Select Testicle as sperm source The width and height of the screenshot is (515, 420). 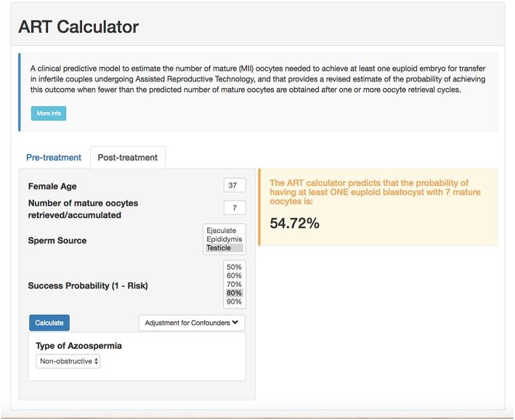pyautogui.click(x=219, y=248)
